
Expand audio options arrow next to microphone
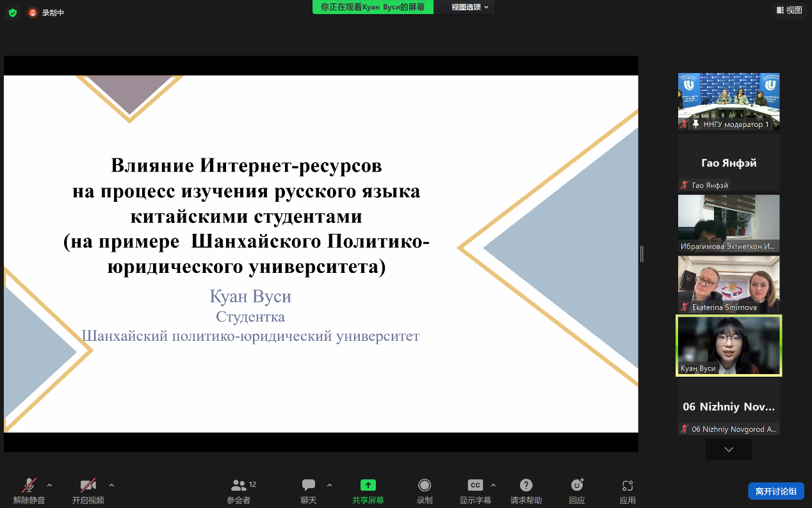pyautogui.click(x=49, y=485)
